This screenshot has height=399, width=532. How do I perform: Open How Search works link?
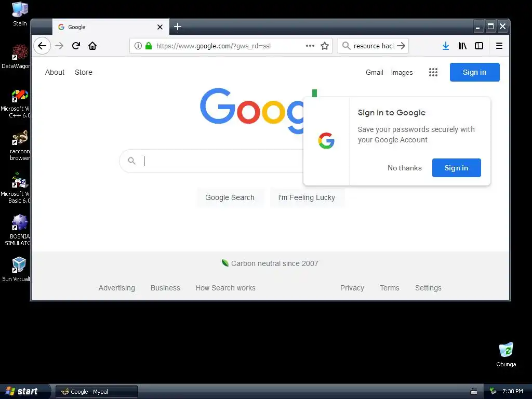click(225, 288)
